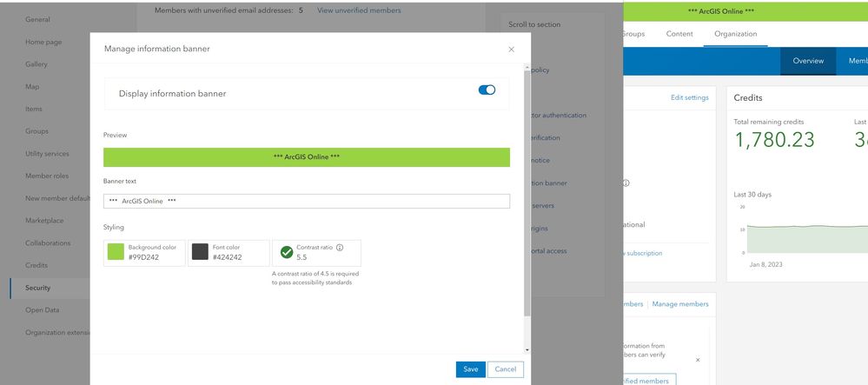868x385 pixels.
Task: Click the Scroll to section heading
Action: (534, 24)
